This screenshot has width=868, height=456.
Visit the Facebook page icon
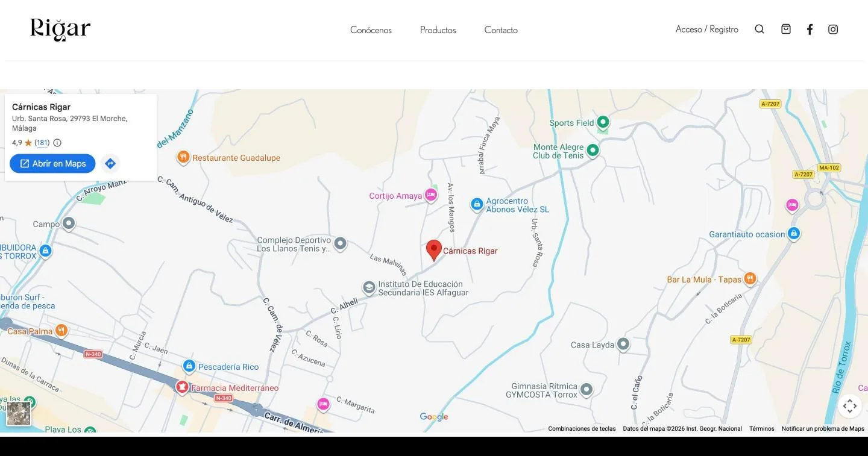click(810, 29)
